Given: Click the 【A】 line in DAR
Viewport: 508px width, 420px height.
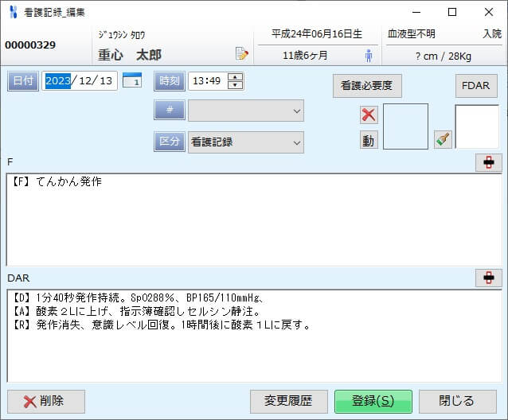Looking at the screenshot, I should (x=136, y=311).
